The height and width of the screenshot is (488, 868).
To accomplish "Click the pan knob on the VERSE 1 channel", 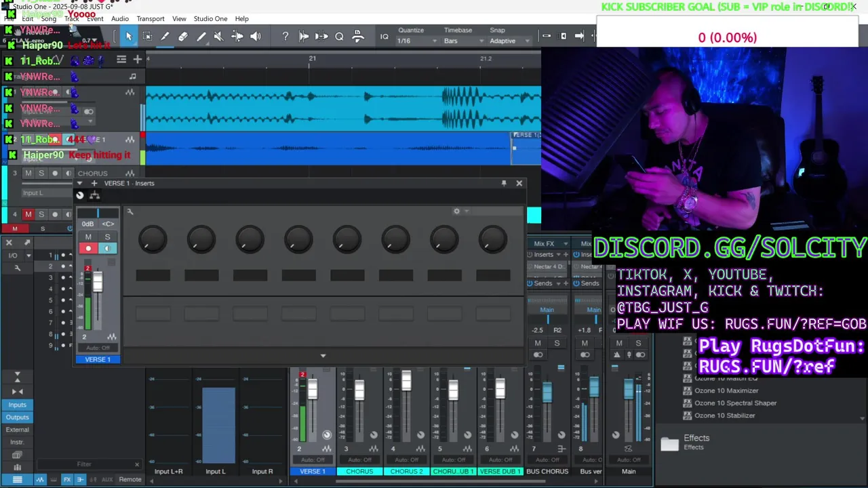I will [327, 435].
